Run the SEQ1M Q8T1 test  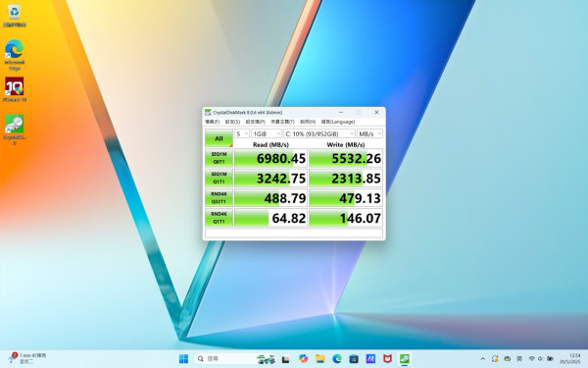point(219,158)
